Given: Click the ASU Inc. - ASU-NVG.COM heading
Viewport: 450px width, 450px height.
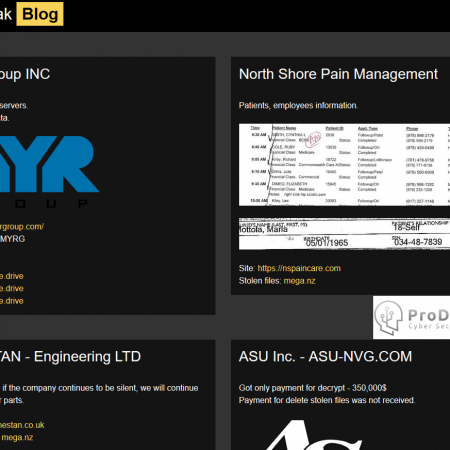Looking at the screenshot, I should [325, 356].
